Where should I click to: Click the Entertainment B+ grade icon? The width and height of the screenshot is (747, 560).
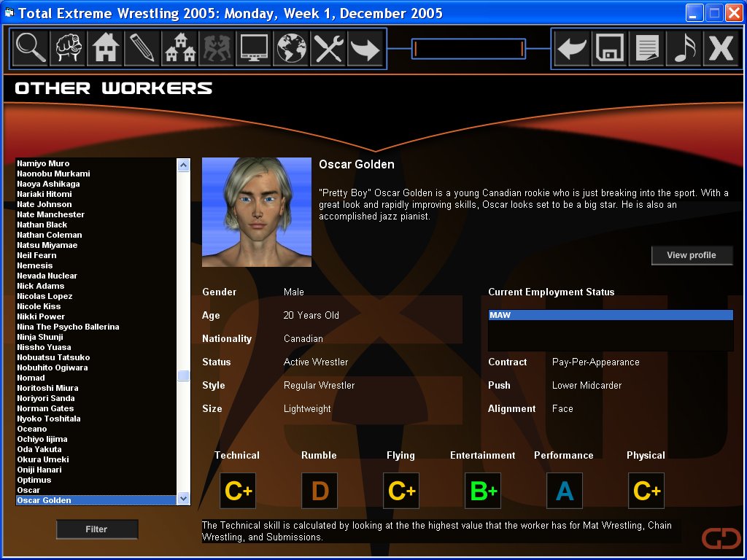483,491
